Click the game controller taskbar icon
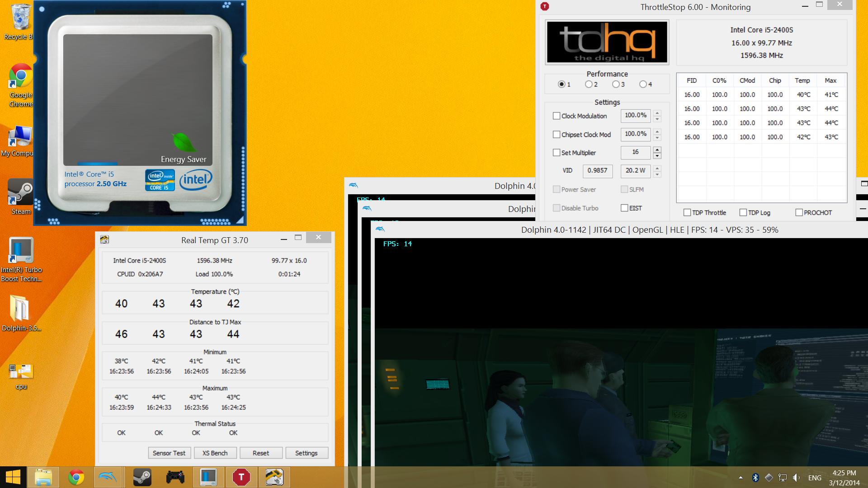 coord(175,477)
